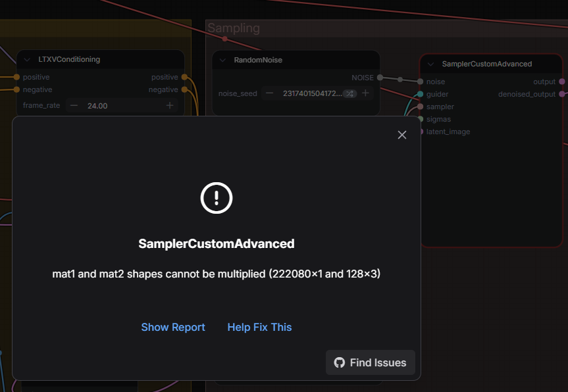Click the Help Fix This link
This screenshot has width=568, height=392.
tap(259, 327)
